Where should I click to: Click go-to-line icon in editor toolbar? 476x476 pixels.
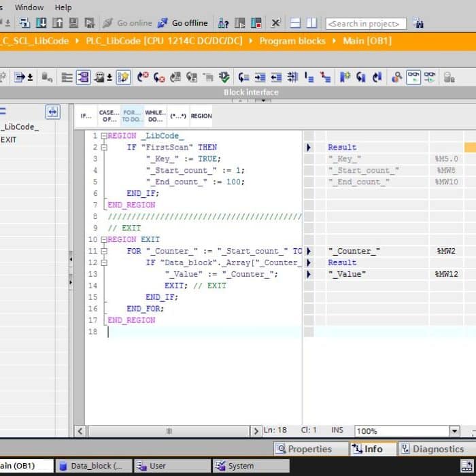pos(243,78)
